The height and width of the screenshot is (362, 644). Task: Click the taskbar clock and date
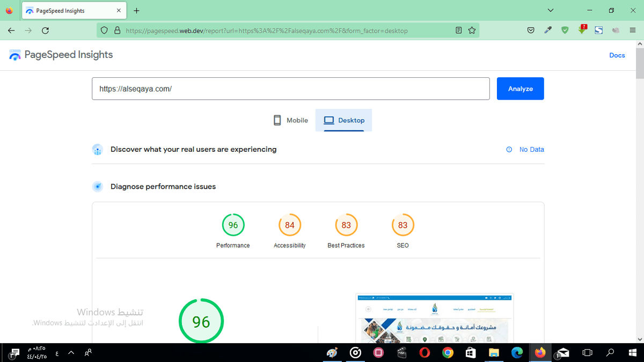tap(36, 352)
